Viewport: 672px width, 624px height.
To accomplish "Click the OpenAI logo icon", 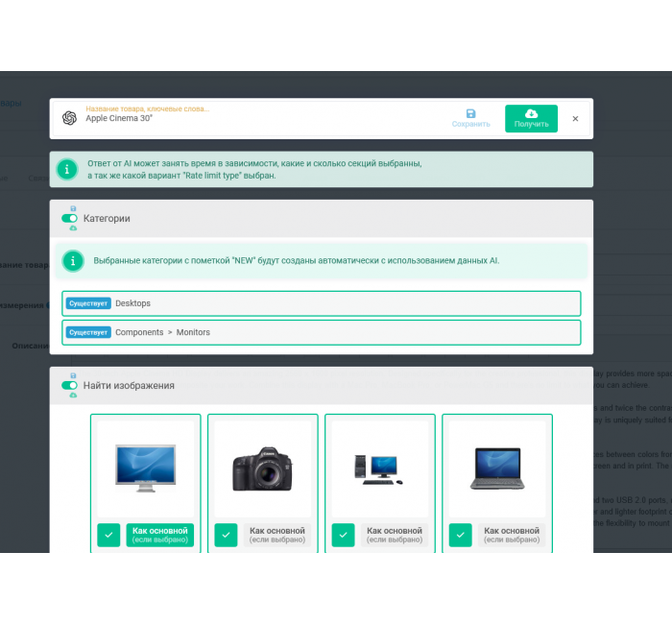I will (69, 118).
